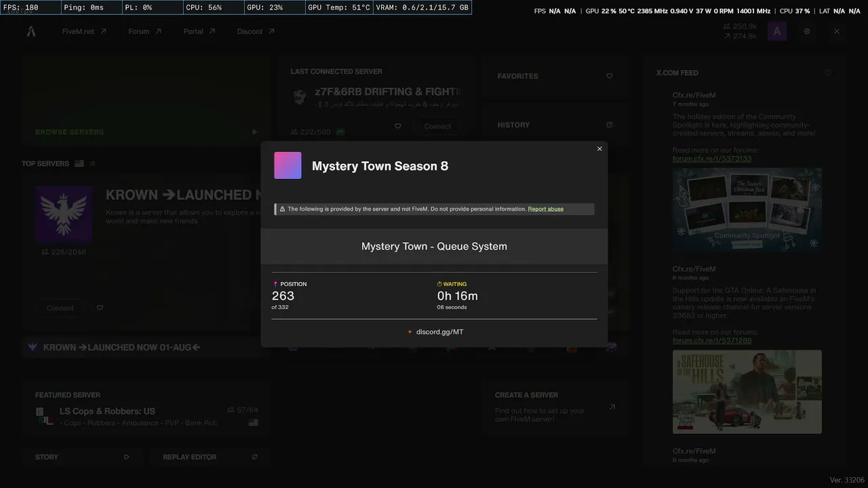Click the Mystery Town Season 8 server icon

pos(288,165)
